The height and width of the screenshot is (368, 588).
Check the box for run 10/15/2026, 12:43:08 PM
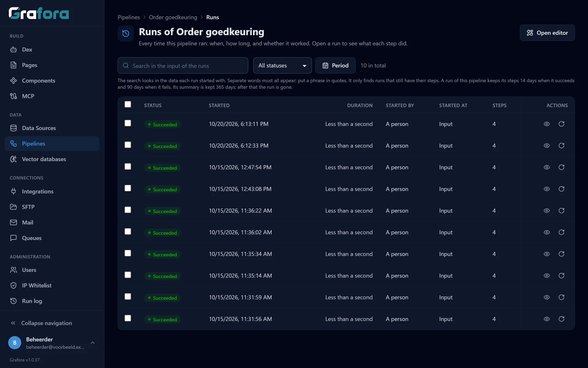pos(128,188)
